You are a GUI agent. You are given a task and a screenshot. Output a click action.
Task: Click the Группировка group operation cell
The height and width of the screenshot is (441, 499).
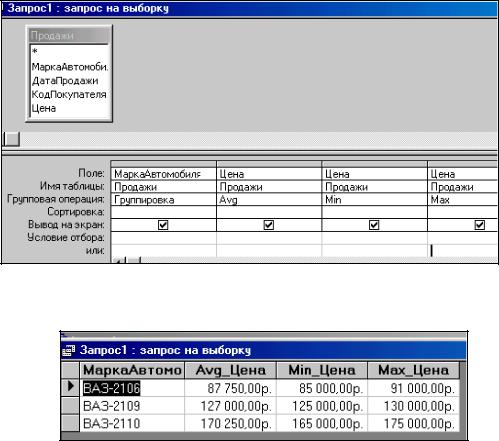163,200
